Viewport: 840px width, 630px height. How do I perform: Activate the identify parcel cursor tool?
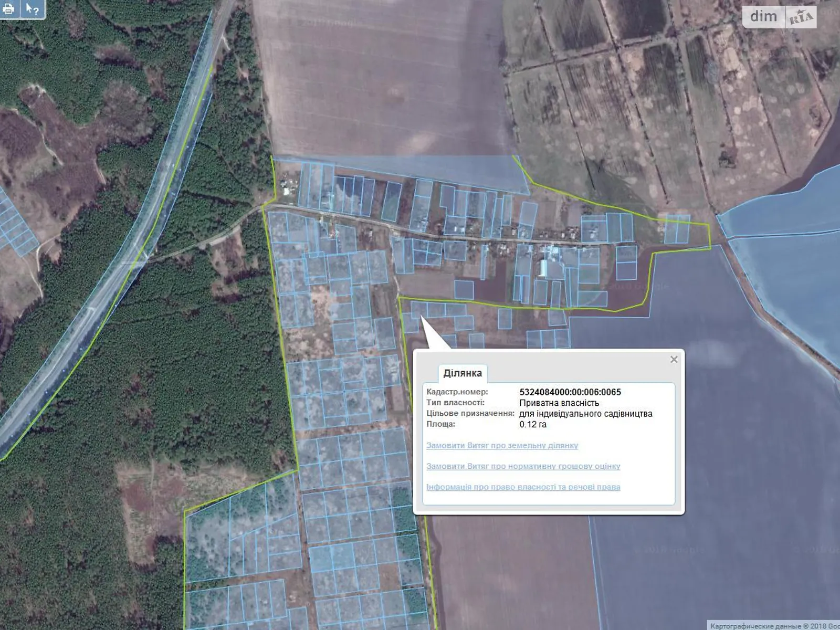[33, 9]
